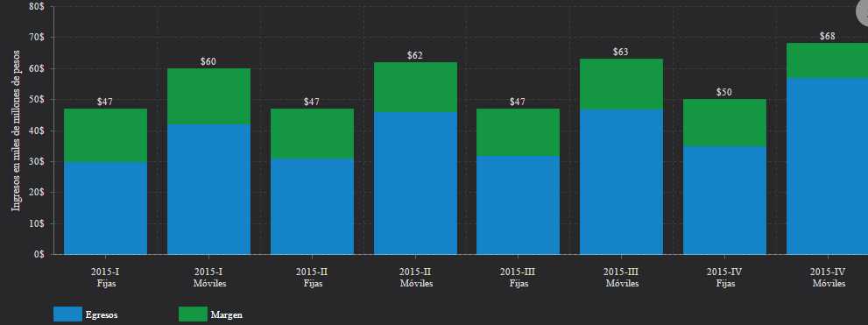Image resolution: width=868 pixels, height=325 pixels.
Task: Click the 30$ y-axis tick label
Action: 38,162
